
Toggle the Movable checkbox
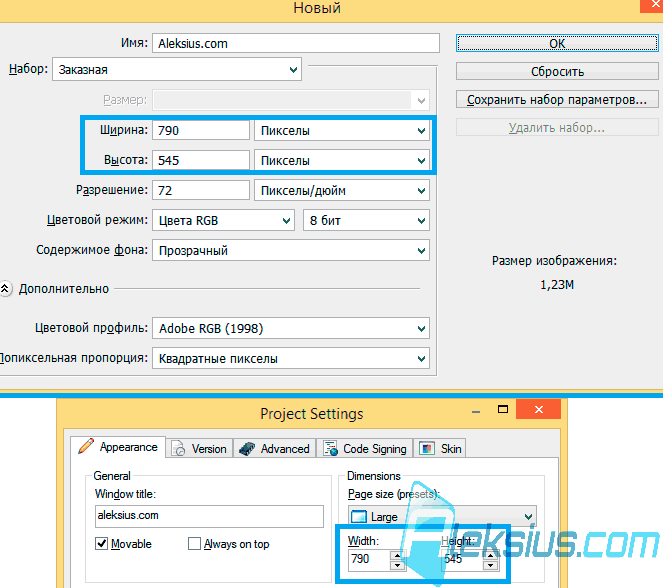pos(101,543)
